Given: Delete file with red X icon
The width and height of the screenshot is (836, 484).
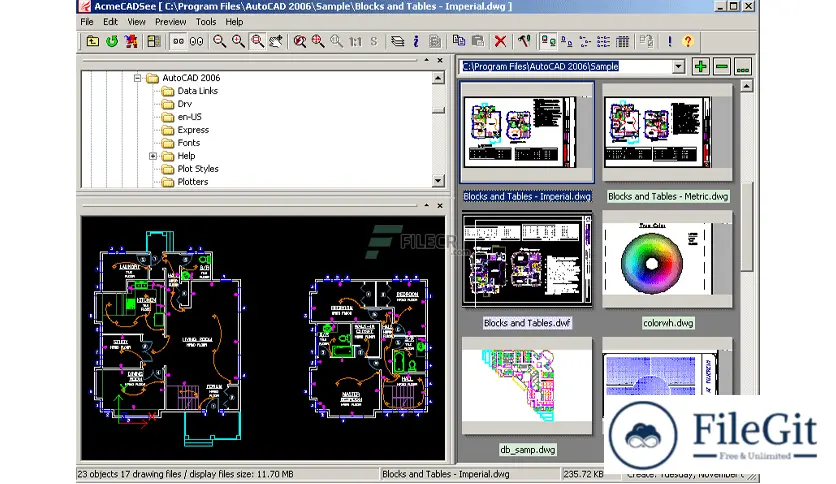Looking at the screenshot, I should click(x=500, y=41).
